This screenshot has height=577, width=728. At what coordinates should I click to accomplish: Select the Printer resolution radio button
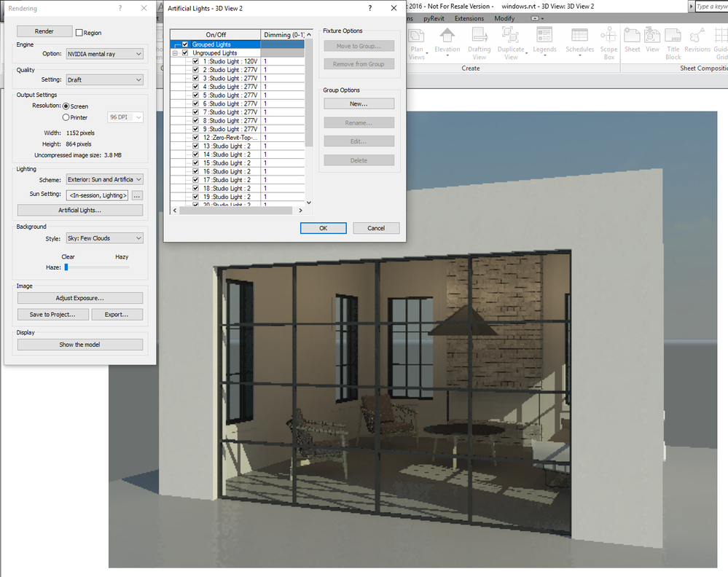click(x=66, y=117)
